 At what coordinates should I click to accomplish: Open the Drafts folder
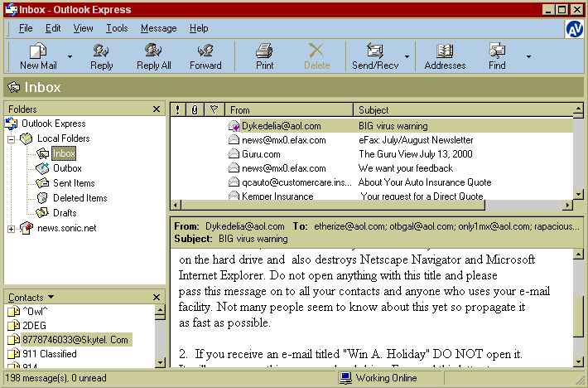click(x=65, y=213)
